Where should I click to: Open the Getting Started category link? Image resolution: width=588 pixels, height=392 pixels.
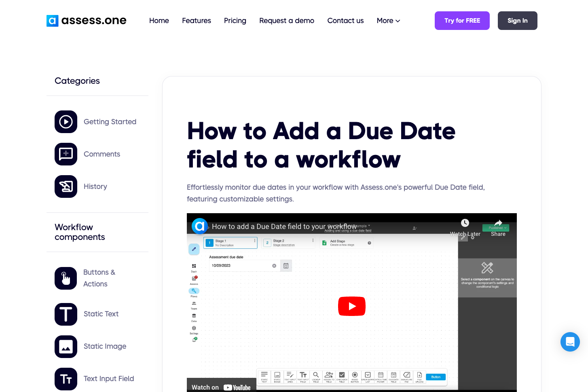[110, 122]
